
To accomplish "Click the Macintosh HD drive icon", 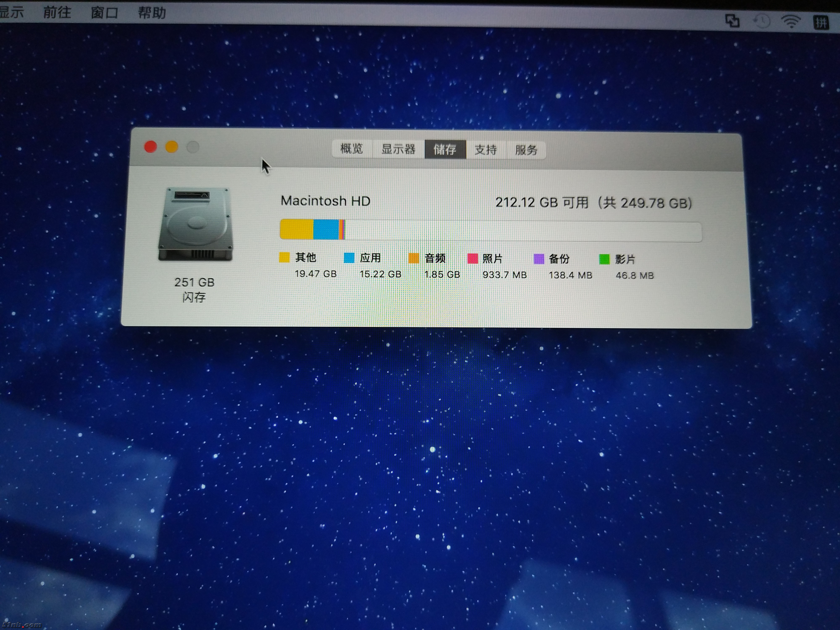I will [x=195, y=224].
